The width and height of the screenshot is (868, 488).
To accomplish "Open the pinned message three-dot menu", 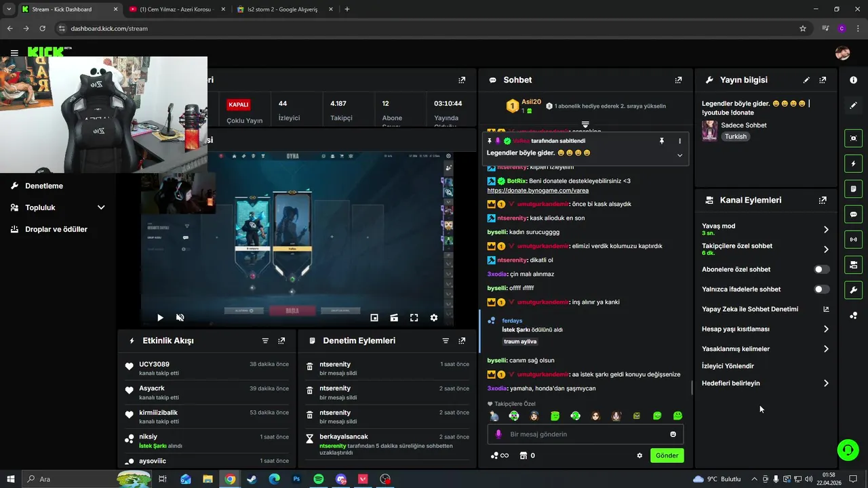I will [679, 141].
